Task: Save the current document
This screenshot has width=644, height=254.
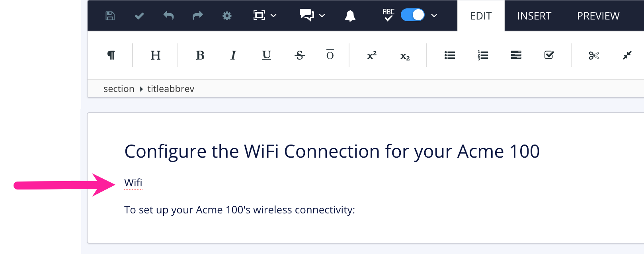Action: pos(110,16)
